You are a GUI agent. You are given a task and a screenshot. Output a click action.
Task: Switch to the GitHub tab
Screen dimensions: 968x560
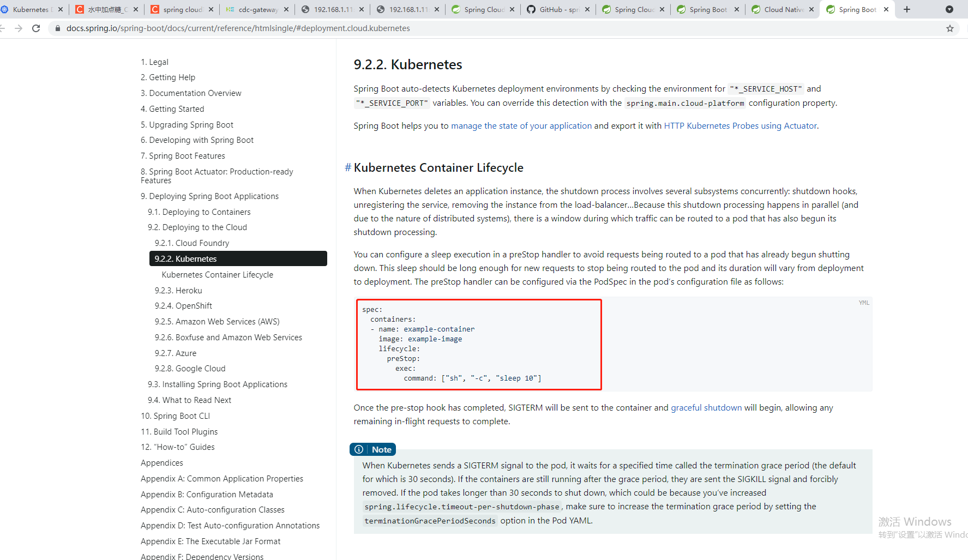(558, 9)
